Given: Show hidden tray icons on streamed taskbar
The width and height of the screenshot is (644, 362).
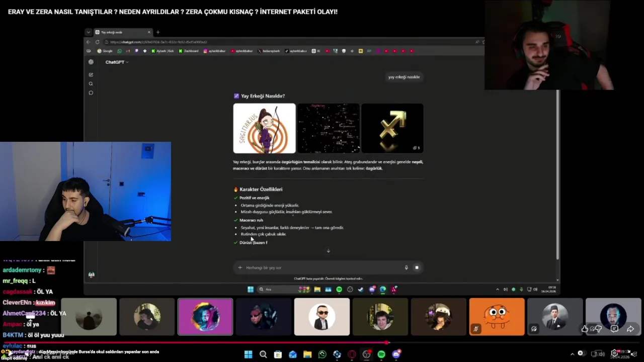Looking at the screenshot, I should [x=498, y=289].
